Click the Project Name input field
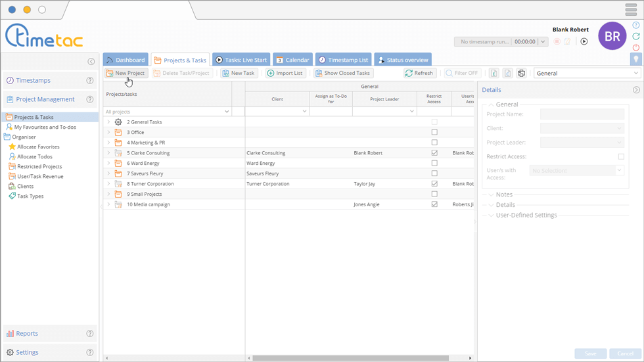 click(x=582, y=114)
